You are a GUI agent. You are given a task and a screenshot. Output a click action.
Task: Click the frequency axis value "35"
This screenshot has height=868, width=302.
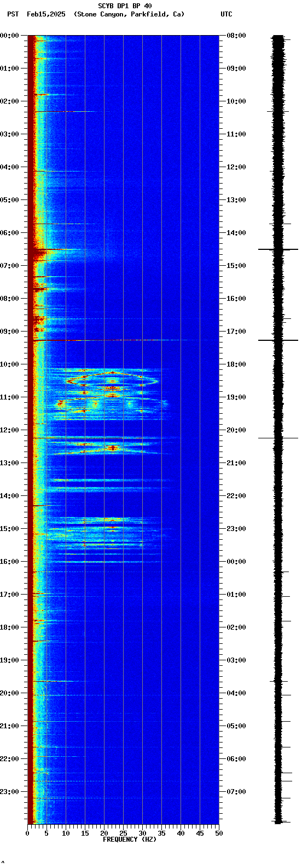point(161,833)
